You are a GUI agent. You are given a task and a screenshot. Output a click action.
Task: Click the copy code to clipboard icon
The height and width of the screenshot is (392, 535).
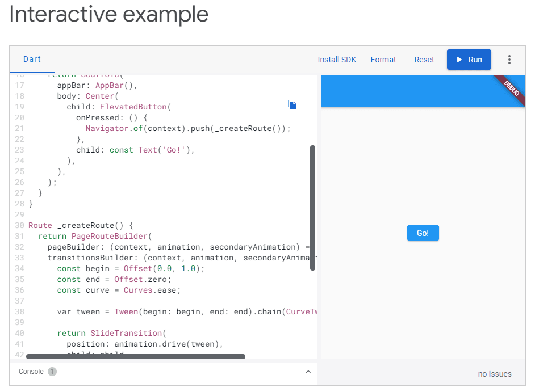292,104
